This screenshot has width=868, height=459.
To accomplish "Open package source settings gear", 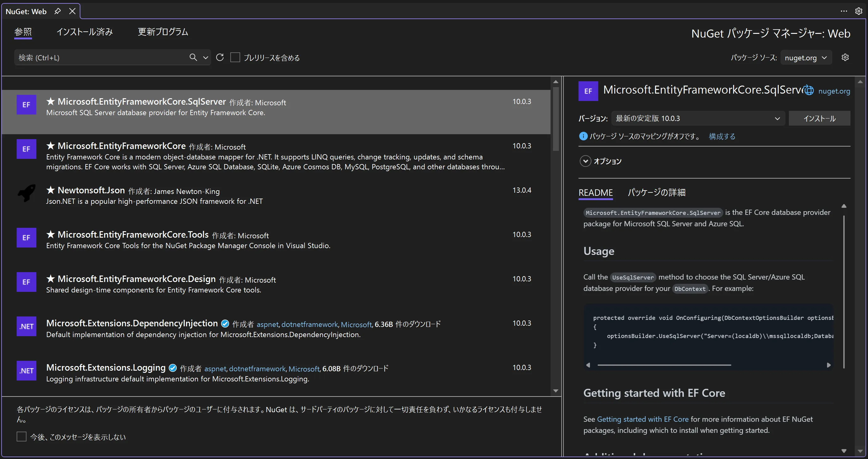I will (845, 57).
